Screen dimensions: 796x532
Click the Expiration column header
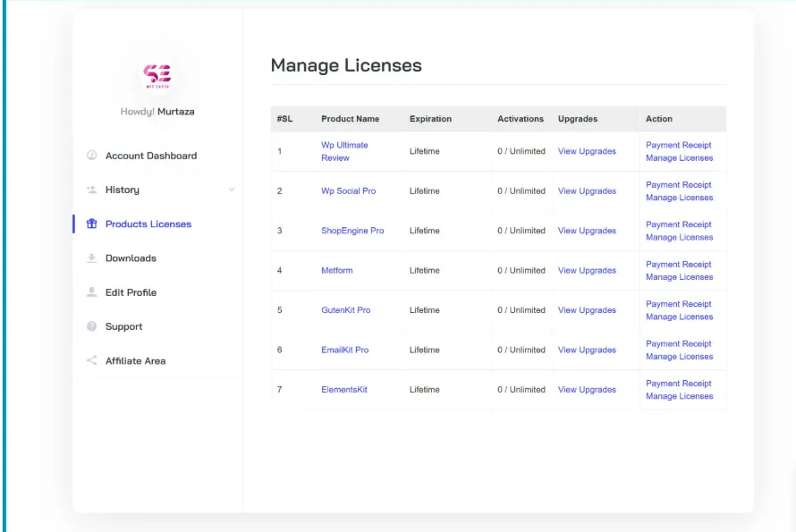pyautogui.click(x=430, y=119)
